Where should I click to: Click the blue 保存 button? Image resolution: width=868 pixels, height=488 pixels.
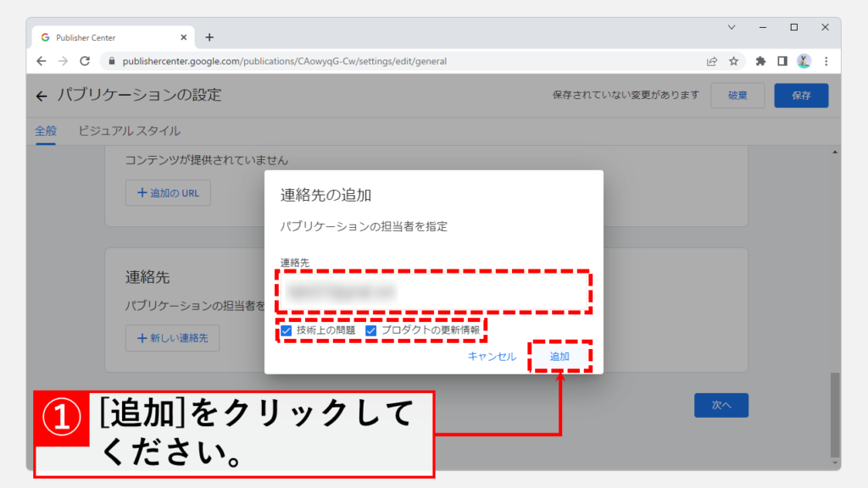coord(801,96)
